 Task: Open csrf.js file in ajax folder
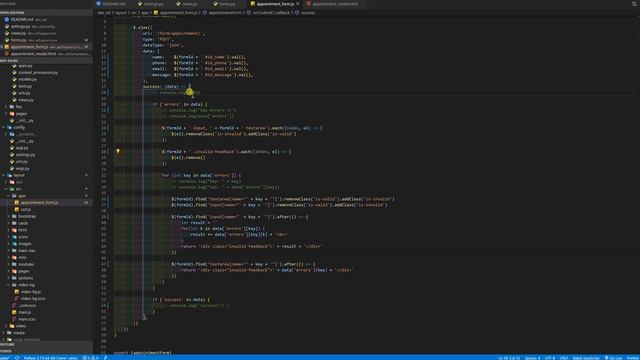[x=25, y=209]
